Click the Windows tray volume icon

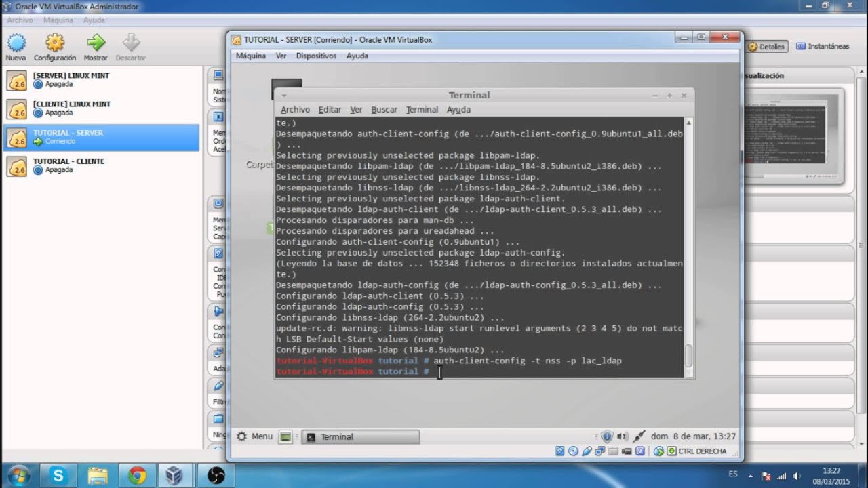[x=797, y=476]
